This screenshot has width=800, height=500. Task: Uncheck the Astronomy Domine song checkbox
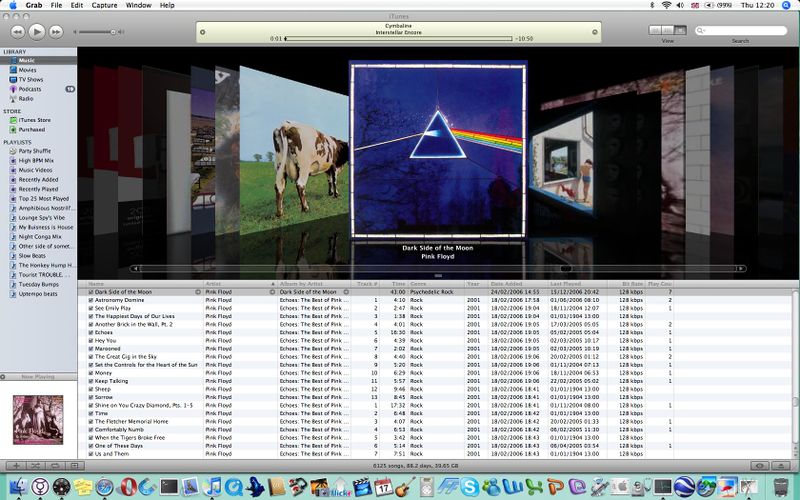coord(91,301)
